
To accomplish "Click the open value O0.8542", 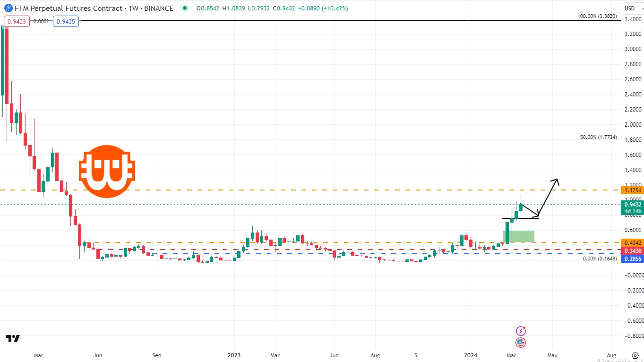I will 208,8.
